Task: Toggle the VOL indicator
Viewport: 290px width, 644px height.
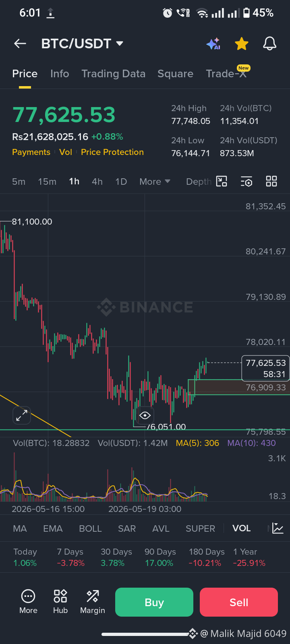Action: coord(242,528)
